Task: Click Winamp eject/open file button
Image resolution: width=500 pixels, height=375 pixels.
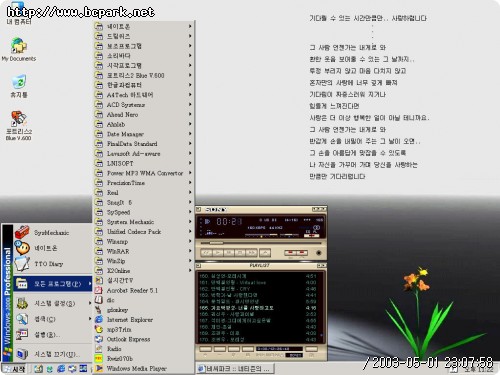Action: pos(265,253)
